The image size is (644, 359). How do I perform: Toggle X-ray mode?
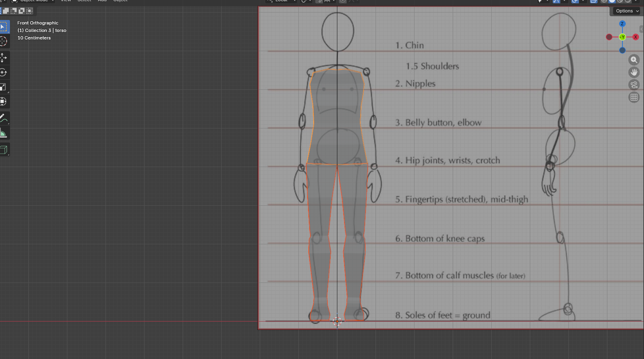593,1
